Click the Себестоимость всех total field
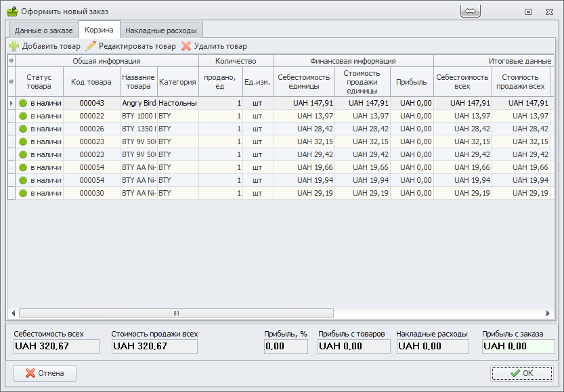This screenshot has height=392, width=564. click(x=56, y=347)
